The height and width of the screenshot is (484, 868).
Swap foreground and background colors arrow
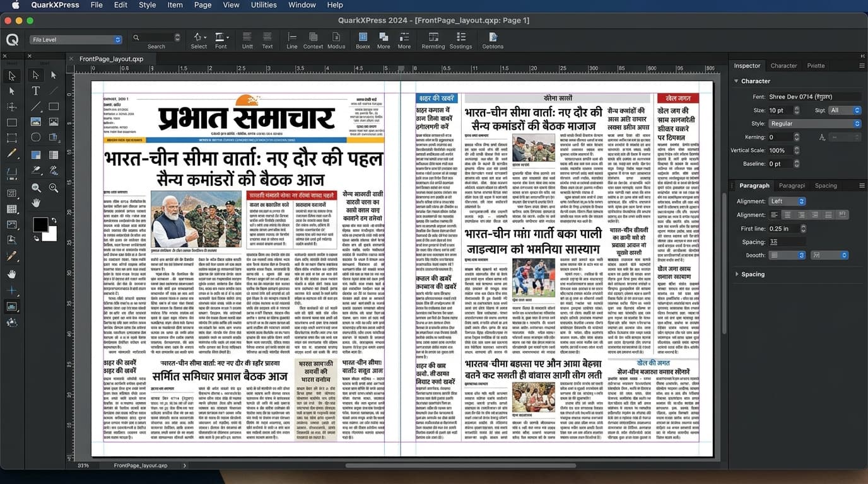(x=54, y=221)
